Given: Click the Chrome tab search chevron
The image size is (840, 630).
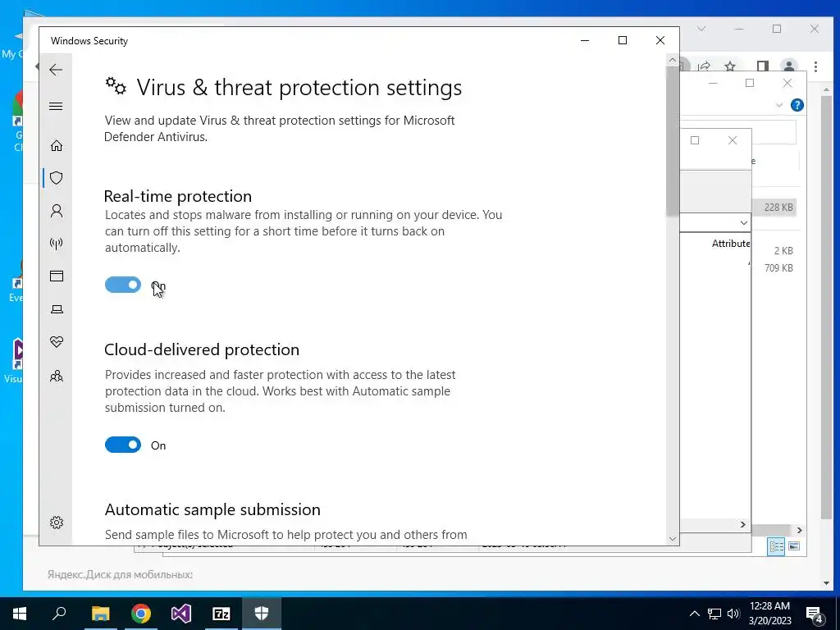Looking at the screenshot, I should click(x=701, y=29).
